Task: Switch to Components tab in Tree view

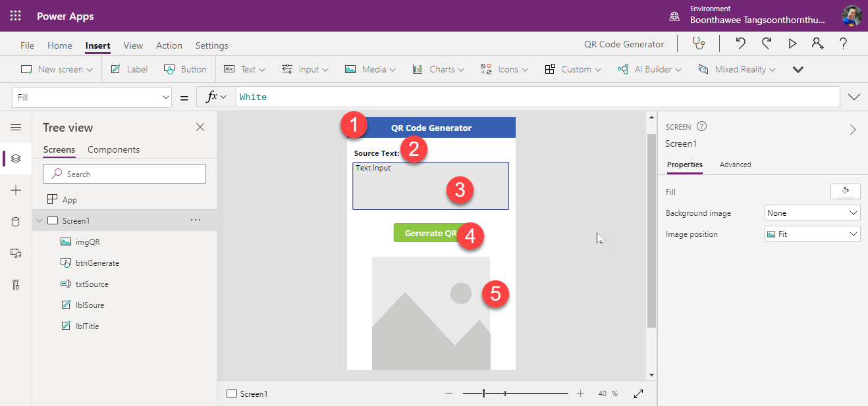Action: tap(113, 149)
